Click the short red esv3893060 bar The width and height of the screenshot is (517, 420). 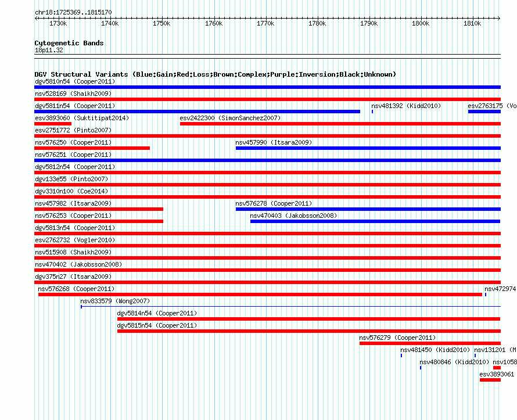pyautogui.click(x=53, y=124)
